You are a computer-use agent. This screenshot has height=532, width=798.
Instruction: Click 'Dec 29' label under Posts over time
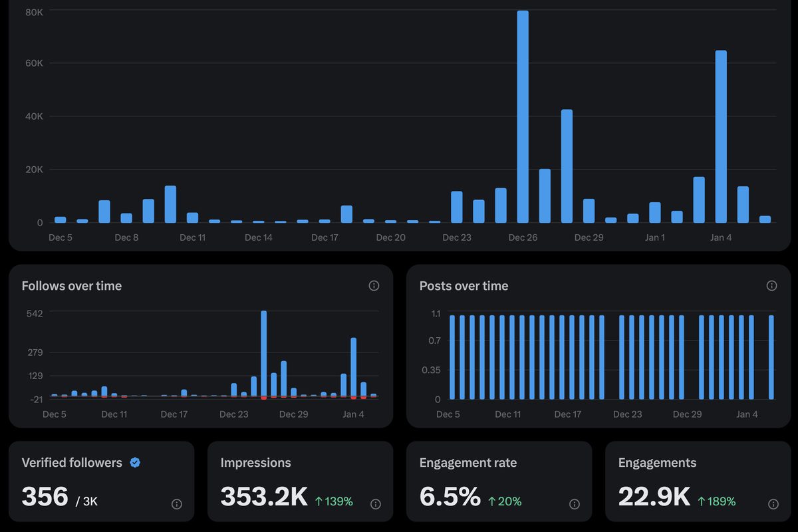click(x=687, y=414)
